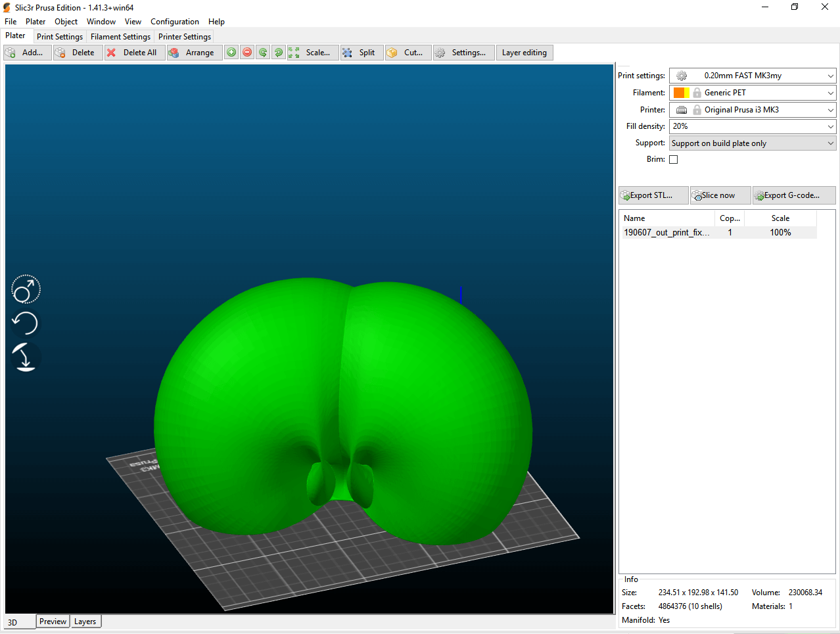
Task: Select the place-on-face gizmo icon
Action: coord(26,357)
